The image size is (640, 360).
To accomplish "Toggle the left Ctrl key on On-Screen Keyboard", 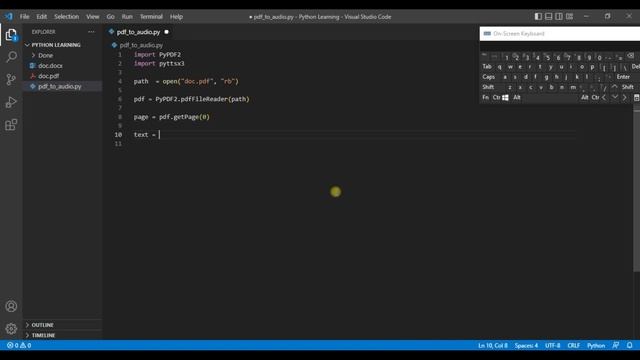I will coord(496,98).
